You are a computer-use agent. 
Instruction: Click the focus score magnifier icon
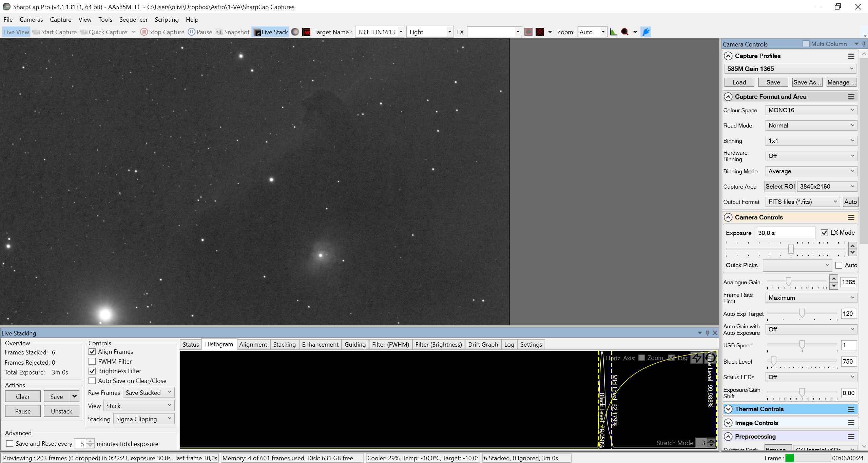point(624,32)
